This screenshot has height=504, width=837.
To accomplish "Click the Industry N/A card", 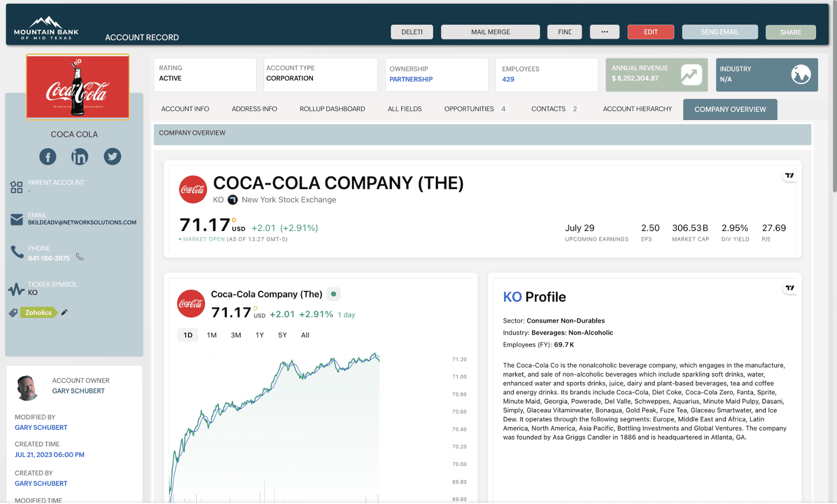I will 767,75.
